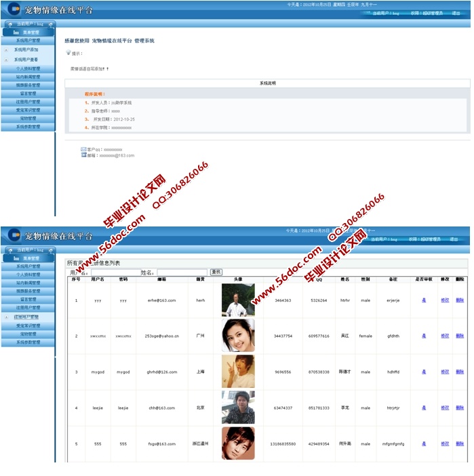The height and width of the screenshot is (476, 474).
Task: Focus the 用户名 search input field
Action: (114, 272)
